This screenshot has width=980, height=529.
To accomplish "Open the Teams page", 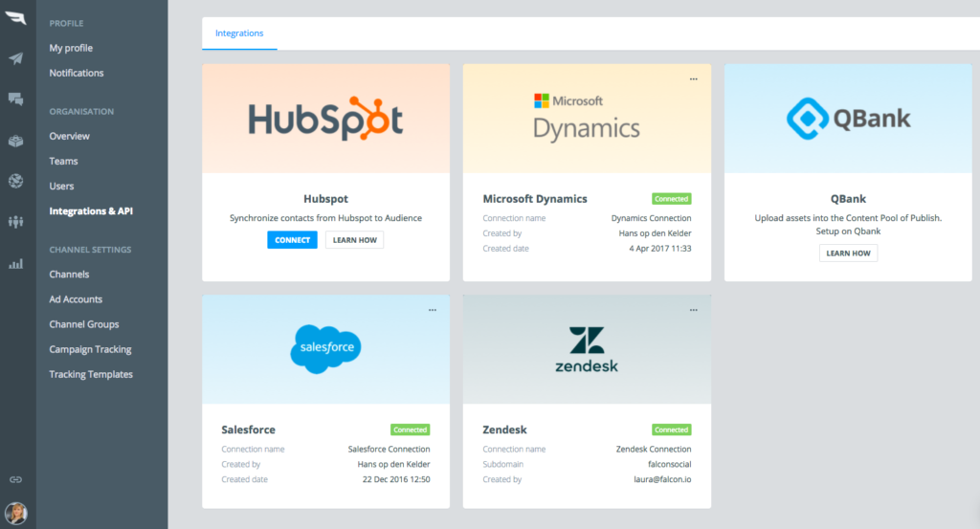I will [64, 161].
